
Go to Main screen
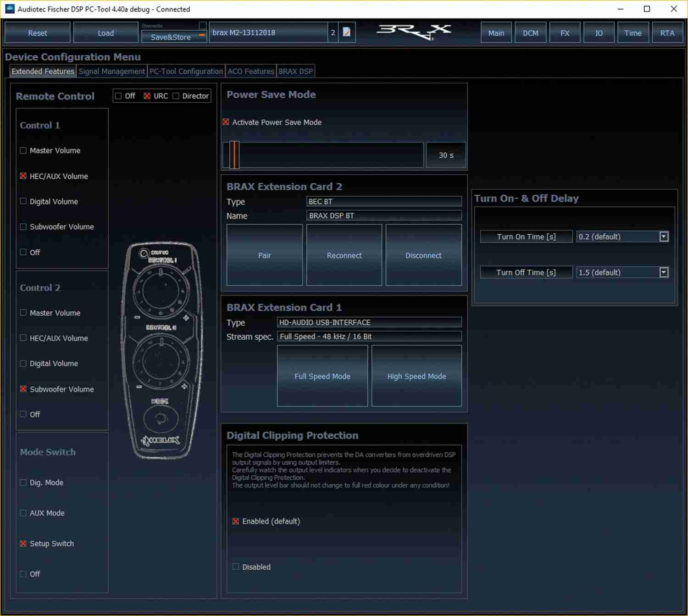point(496,33)
